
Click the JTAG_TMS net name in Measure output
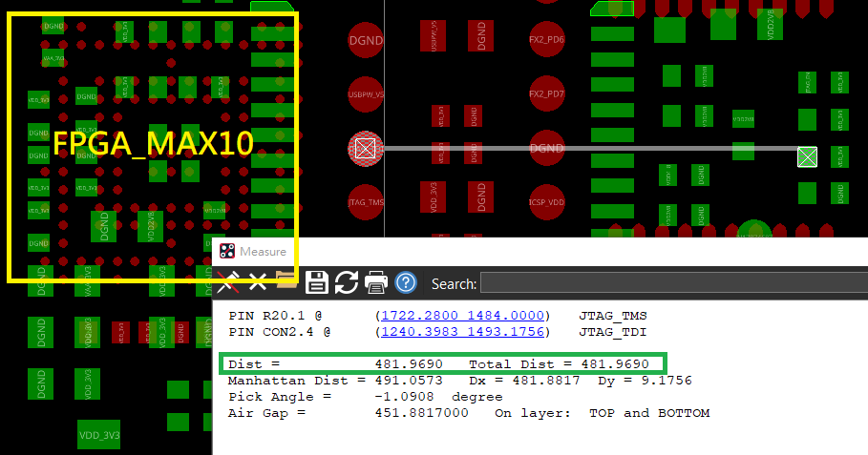613,316
